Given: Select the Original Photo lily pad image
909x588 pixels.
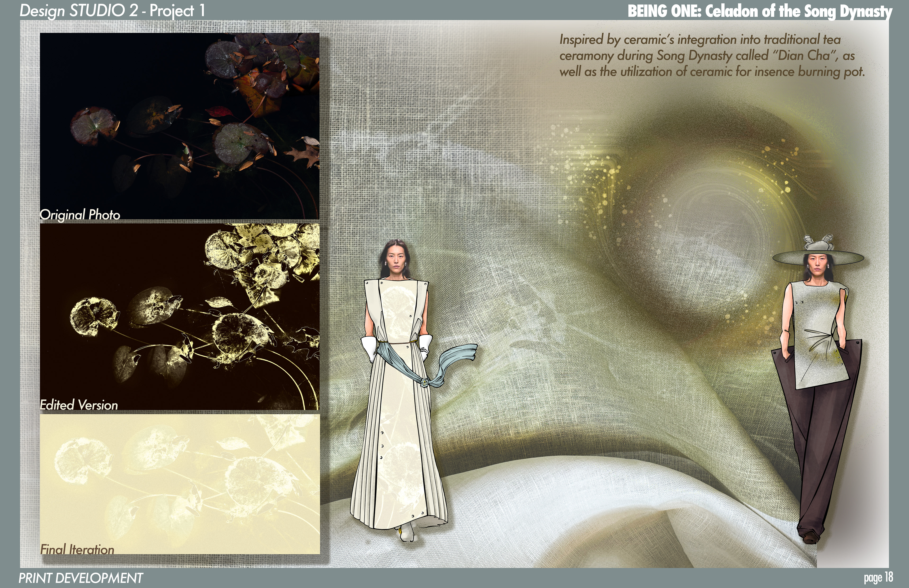Looking at the screenshot, I should click(x=179, y=126).
